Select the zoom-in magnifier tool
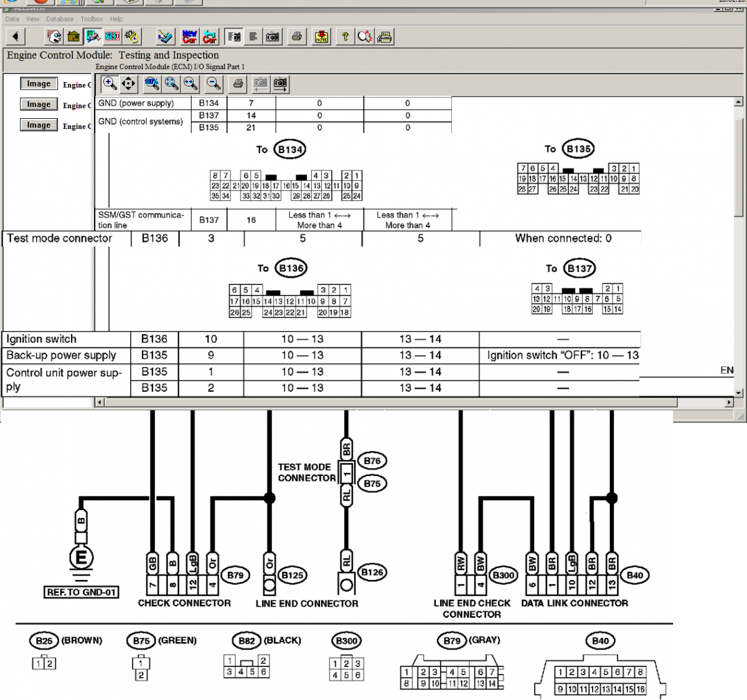Screen dimensions: 747x700 click(x=110, y=83)
